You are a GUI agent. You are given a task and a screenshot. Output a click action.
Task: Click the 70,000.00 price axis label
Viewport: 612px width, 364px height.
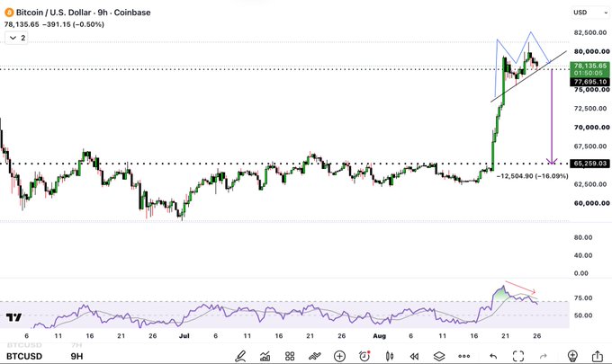[x=591, y=128]
